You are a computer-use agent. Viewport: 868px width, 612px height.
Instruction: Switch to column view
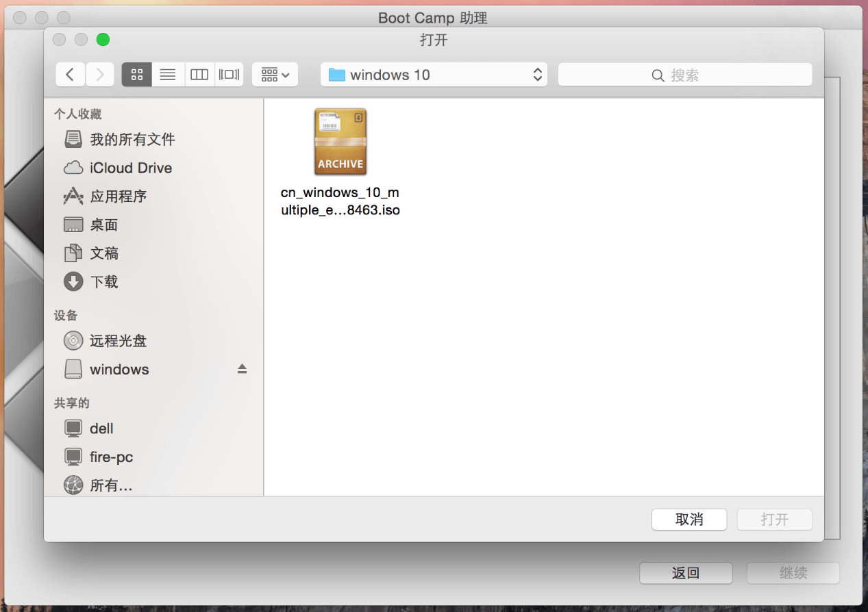point(199,75)
